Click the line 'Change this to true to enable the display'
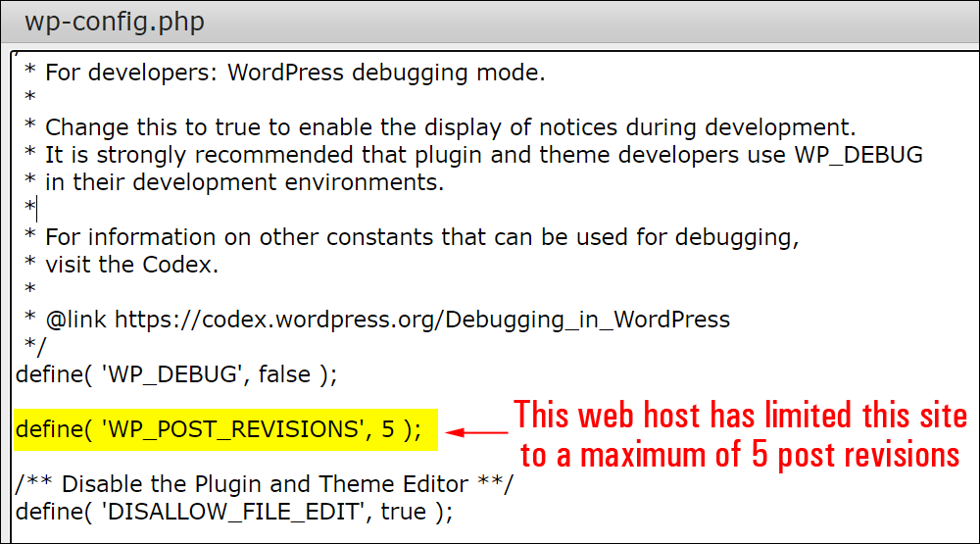Viewport: 980px width, 544px height. tap(440, 127)
